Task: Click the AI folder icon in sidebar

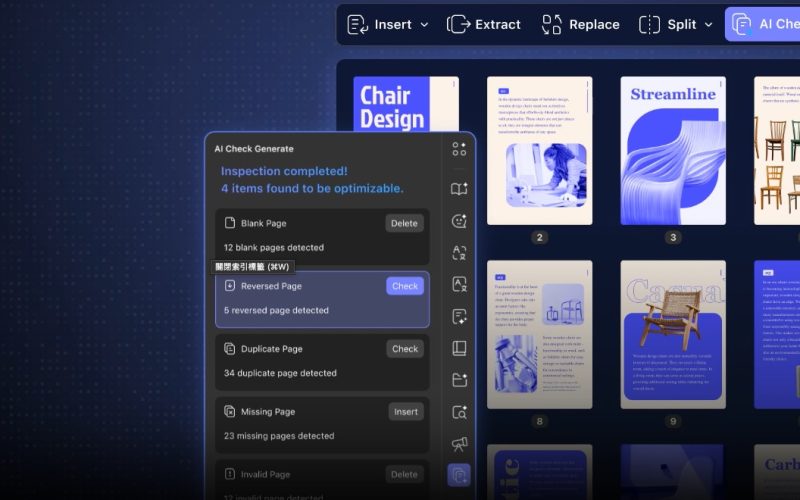Action: [x=459, y=380]
